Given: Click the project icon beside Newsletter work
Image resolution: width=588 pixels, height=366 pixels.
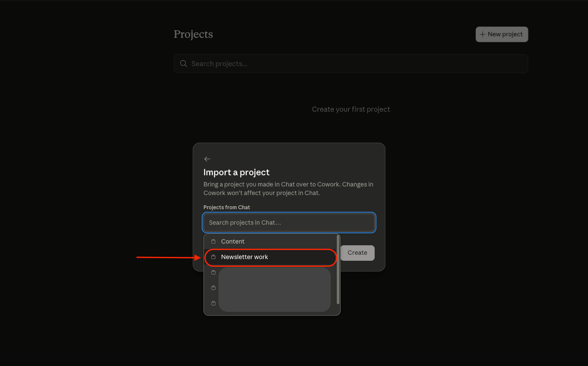Looking at the screenshot, I should click(x=213, y=257).
